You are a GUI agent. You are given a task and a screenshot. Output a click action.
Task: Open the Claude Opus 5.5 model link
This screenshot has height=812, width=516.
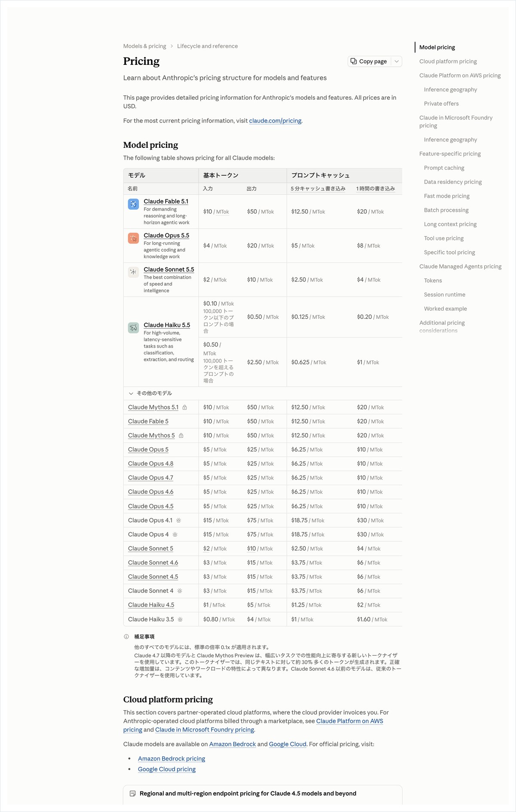pos(166,235)
